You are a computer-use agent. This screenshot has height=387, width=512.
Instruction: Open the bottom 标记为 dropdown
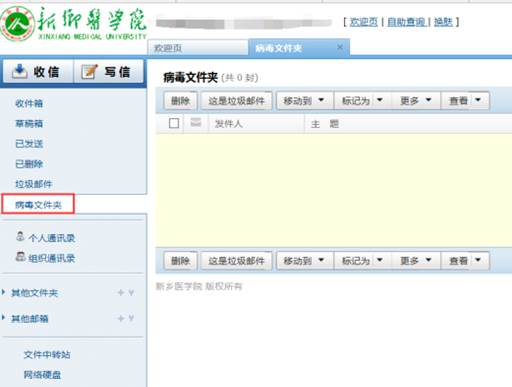point(363,260)
